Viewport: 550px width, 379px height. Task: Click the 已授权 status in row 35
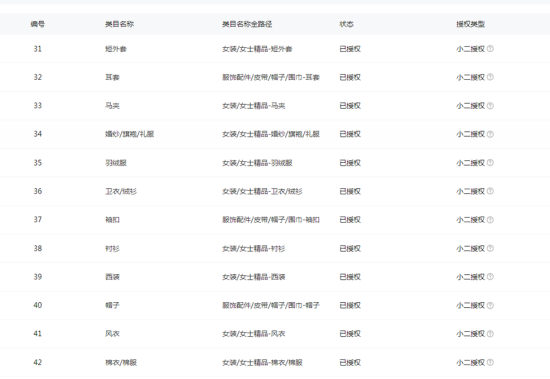point(350,163)
